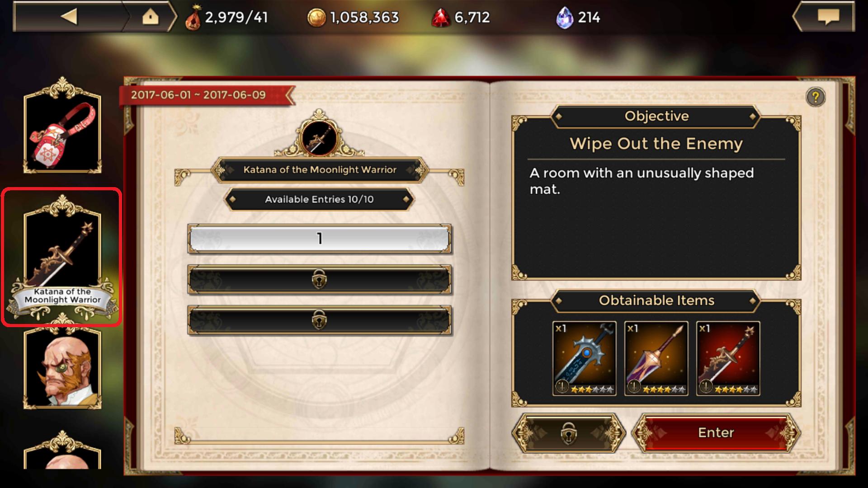Open the home screen icon
Viewport: 868px width, 488px height.
[x=151, y=17]
